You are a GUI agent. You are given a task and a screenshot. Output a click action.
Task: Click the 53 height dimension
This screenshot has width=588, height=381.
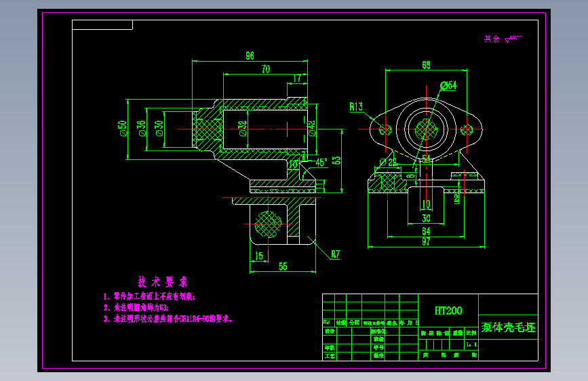tap(337, 161)
